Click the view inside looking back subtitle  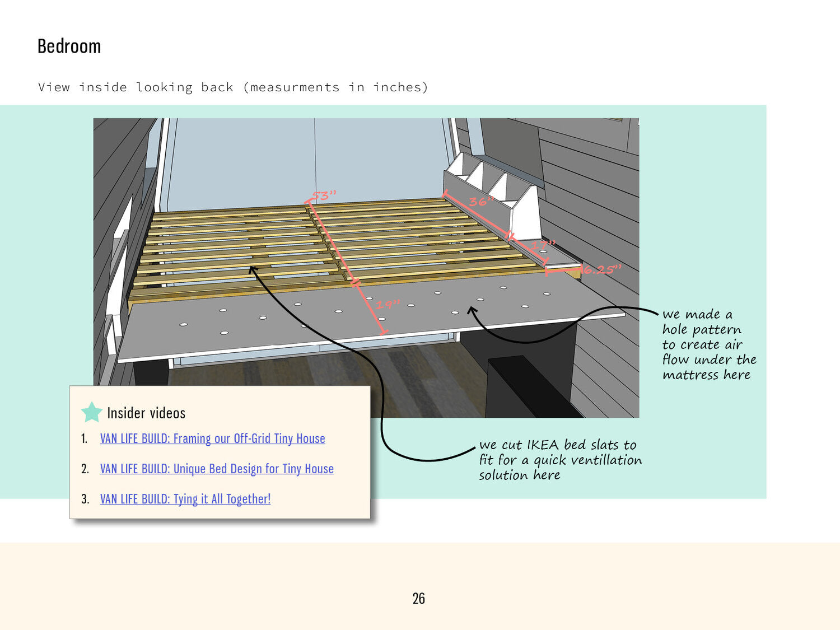(x=233, y=87)
